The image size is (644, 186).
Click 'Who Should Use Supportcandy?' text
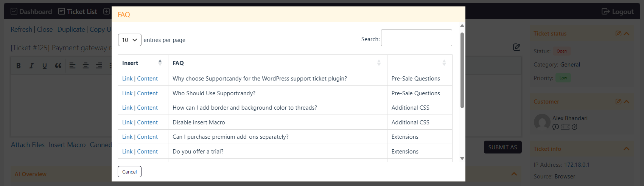(214, 93)
